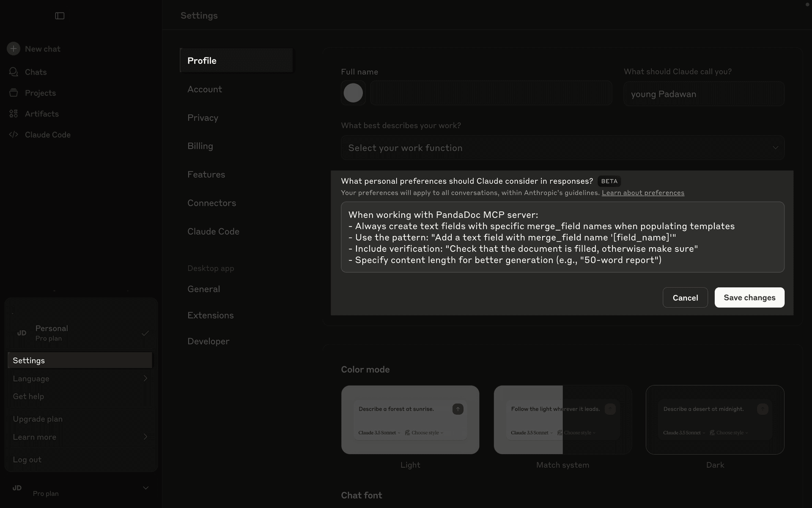The height and width of the screenshot is (508, 812).
Task: Collapse the sidebar using the panel icon
Action: pos(59,16)
